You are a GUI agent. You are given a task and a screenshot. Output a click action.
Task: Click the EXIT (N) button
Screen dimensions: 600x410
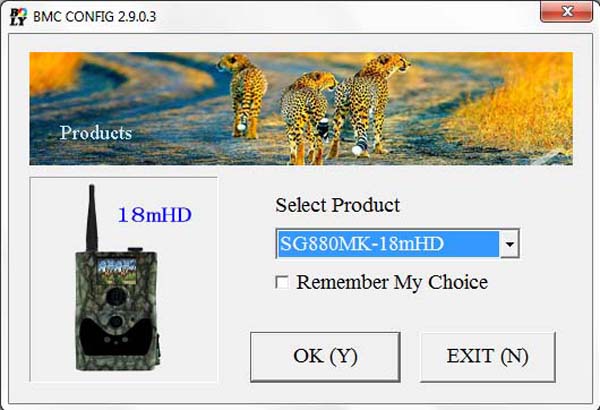coord(488,357)
